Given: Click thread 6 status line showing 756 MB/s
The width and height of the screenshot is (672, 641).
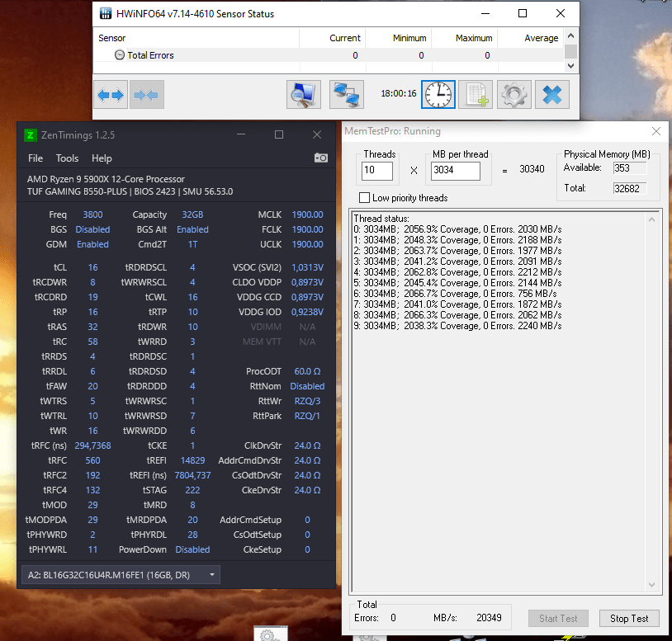Looking at the screenshot, I should pyautogui.click(x=455, y=294).
